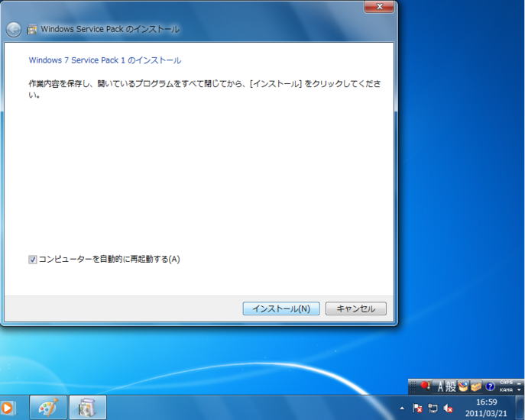Click the インストール(N) button
Image resolution: width=525 pixels, height=420 pixels.
pos(281,309)
